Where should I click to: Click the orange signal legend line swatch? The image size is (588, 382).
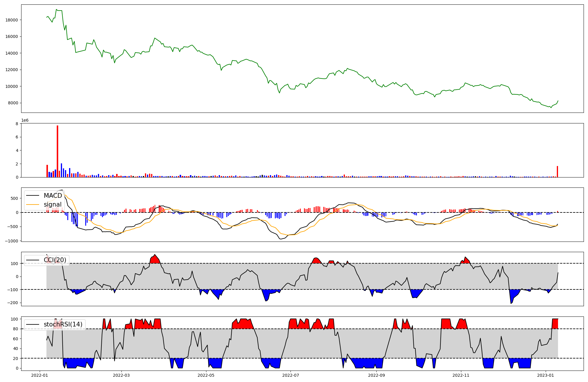[32, 205]
